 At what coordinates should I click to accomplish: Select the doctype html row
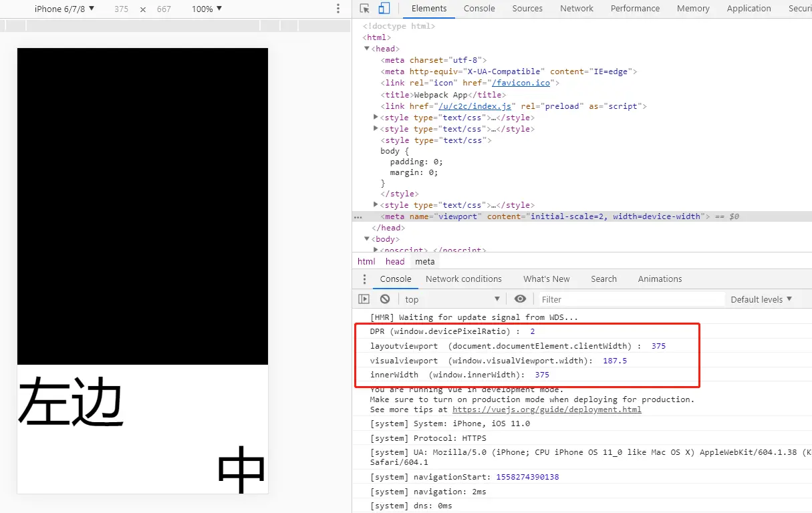click(399, 26)
